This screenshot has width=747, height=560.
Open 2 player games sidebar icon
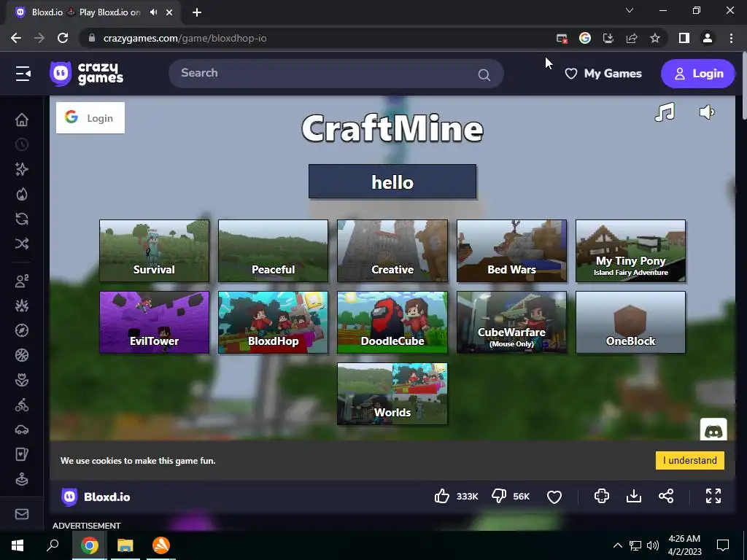pyautogui.click(x=22, y=281)
